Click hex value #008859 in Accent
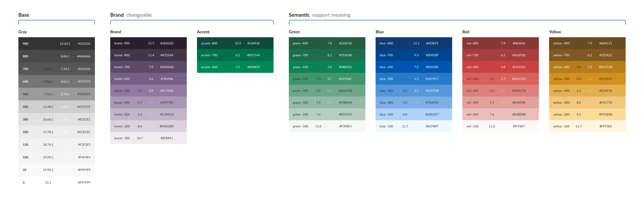This screenshot has height=204, width=644. coord(253,67)
